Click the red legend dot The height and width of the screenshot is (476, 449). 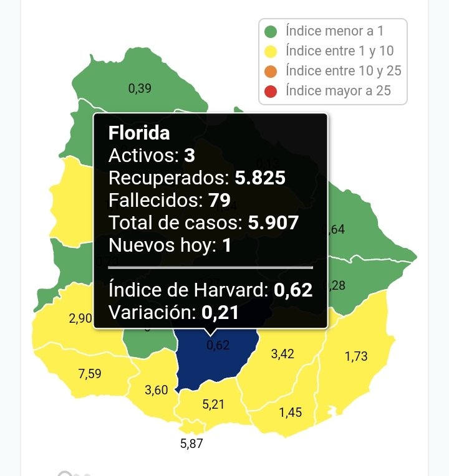coord(271,91)
